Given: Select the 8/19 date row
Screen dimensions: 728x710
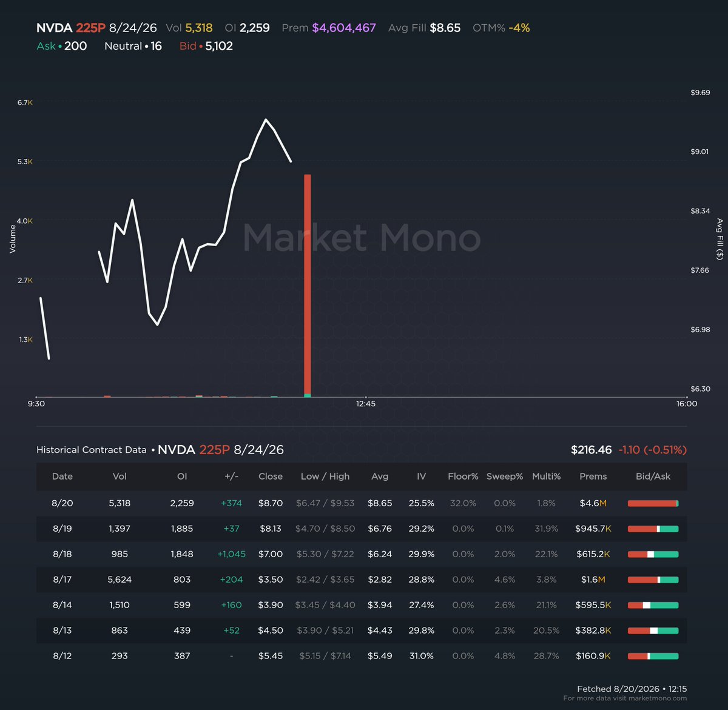Looking at the screenshot, I should (362, 529).
